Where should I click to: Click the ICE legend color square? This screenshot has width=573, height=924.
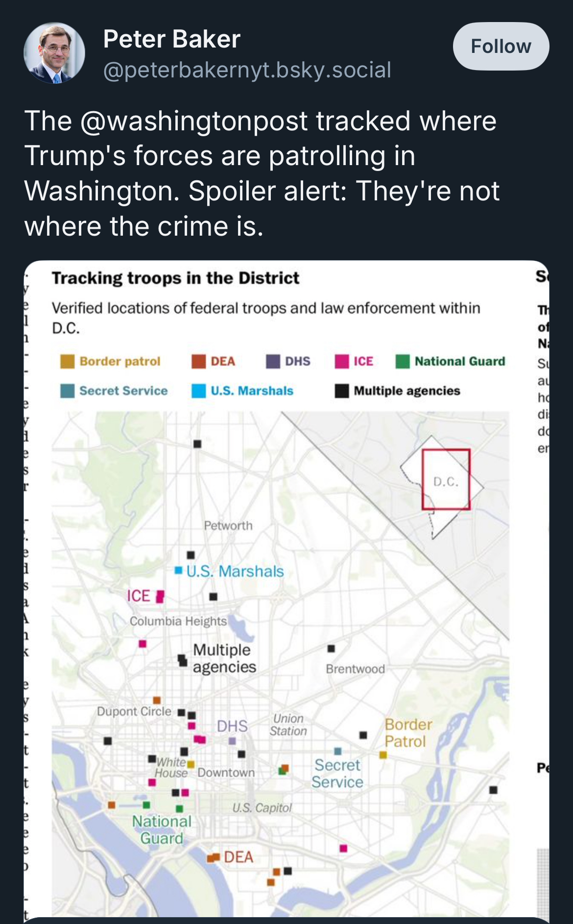click(342, 361)
